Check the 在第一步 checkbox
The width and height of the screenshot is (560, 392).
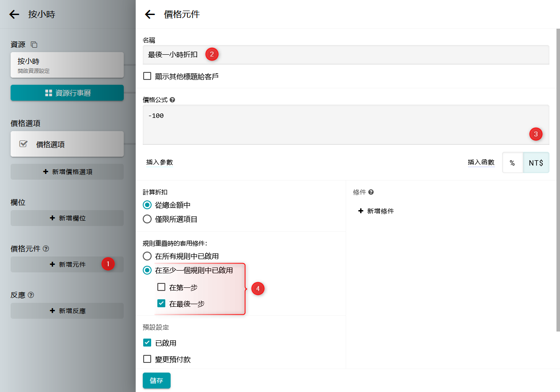point(161,287)
